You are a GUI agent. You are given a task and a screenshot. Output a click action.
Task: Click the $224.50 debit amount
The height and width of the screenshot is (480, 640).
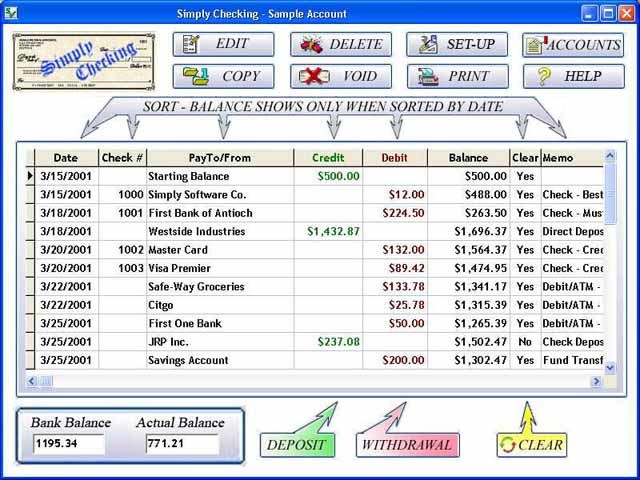[x=403, y=213]
